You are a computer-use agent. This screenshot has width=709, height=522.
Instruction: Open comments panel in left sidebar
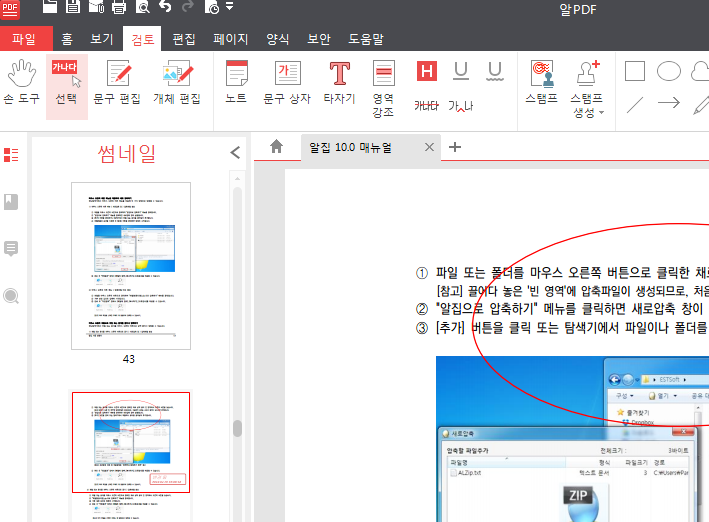[11, 248]
